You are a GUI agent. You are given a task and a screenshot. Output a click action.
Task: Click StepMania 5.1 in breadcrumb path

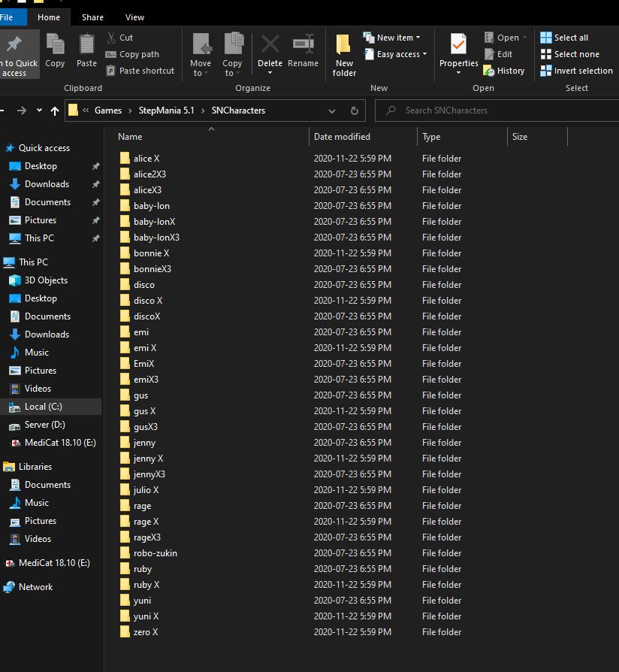166,110
